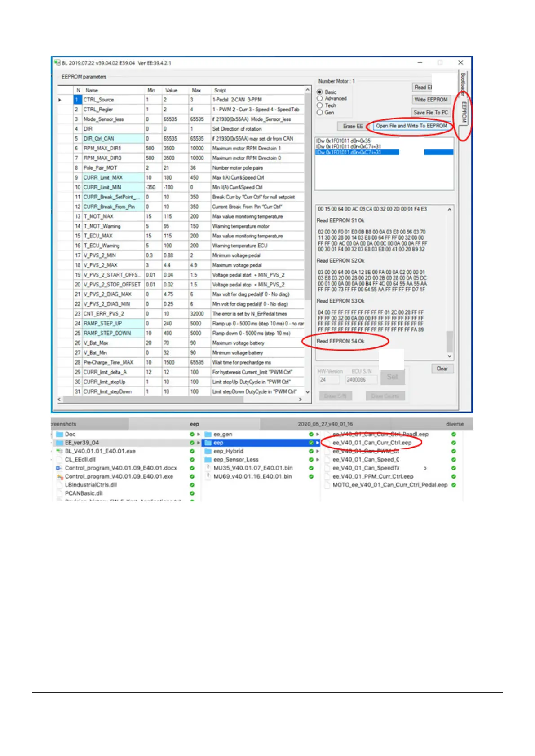Select the ee_V40_01_Can_Curr_Ctrl.eep file

[372, 443]
